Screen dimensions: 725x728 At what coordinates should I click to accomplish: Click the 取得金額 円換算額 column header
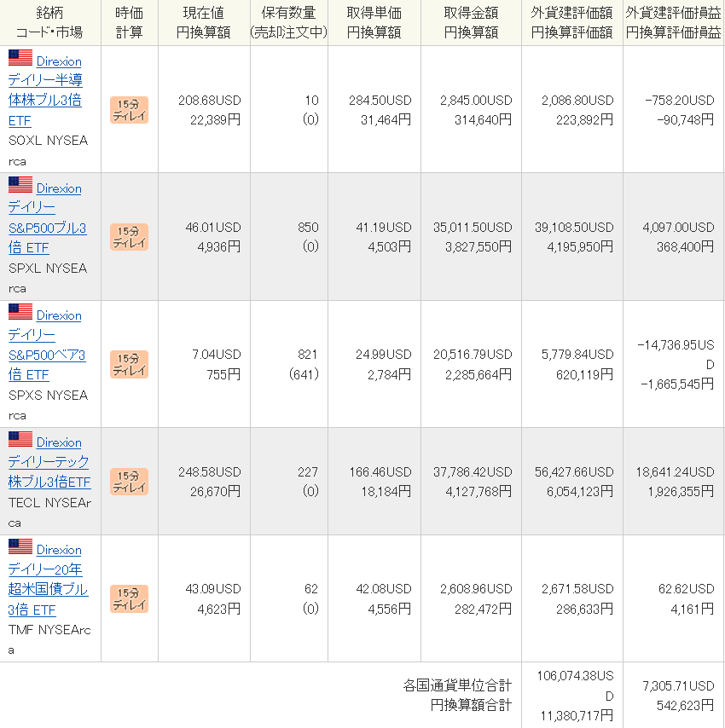point(471,22)
